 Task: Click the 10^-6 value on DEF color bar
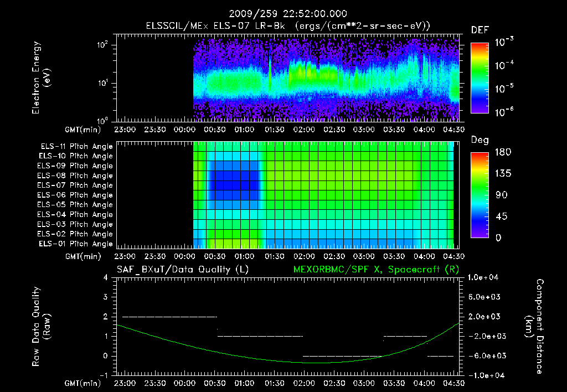click(x=504, y=112)
